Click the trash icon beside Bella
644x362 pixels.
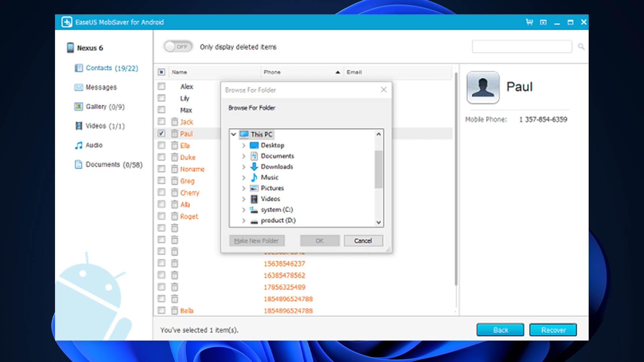point(174,311)
